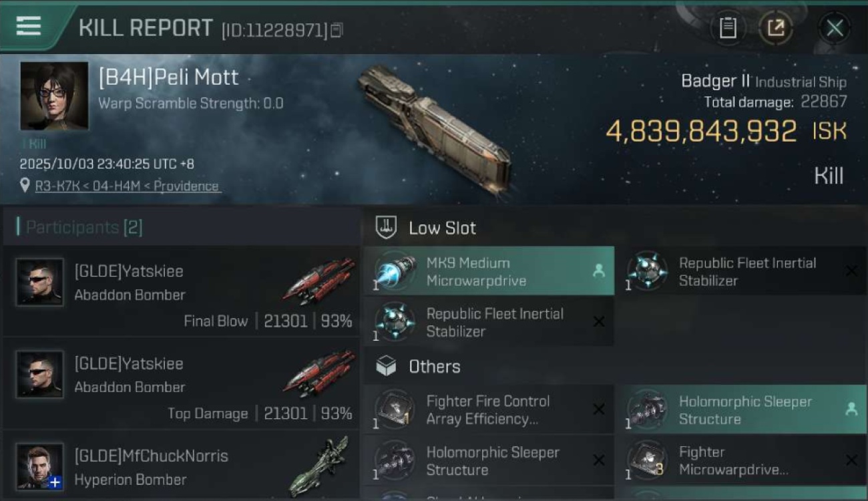Click the Others section cube icon
Image resolution: width=868 pixels, height=501 pixels.
coord(386,366)
